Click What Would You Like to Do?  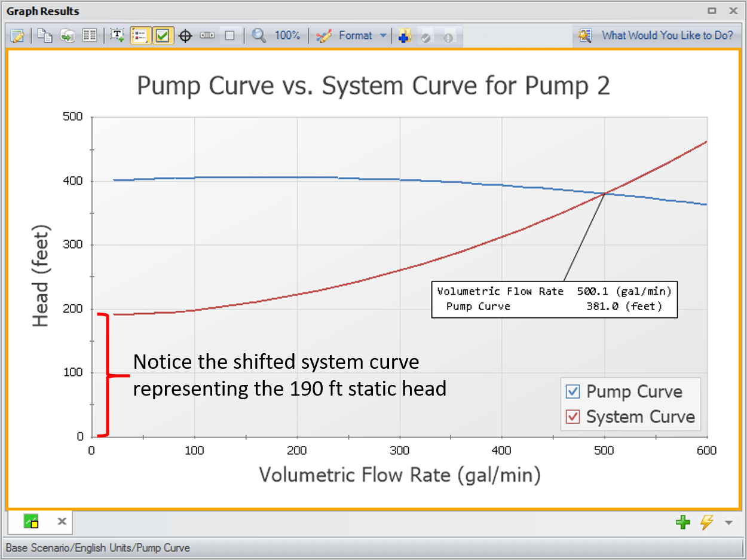click(x=667, y=36)
